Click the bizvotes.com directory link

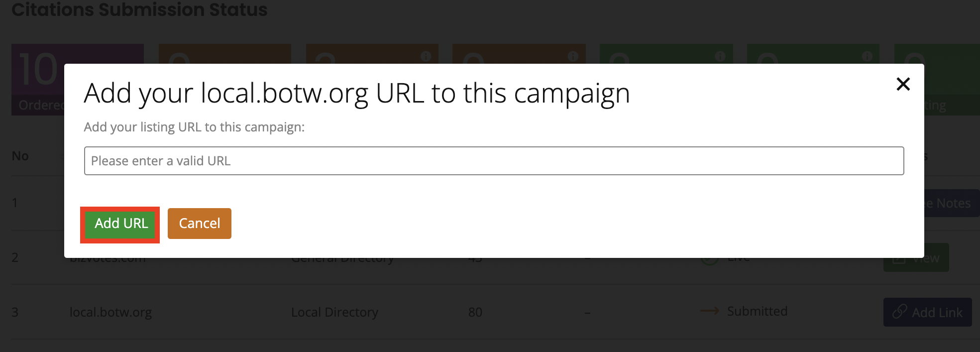click(108, 257)
